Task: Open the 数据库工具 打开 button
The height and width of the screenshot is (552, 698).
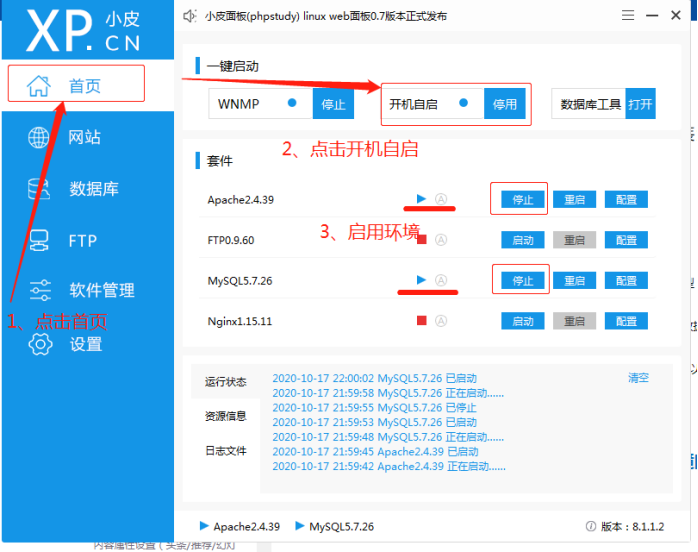Action: (x=640, y=104)
